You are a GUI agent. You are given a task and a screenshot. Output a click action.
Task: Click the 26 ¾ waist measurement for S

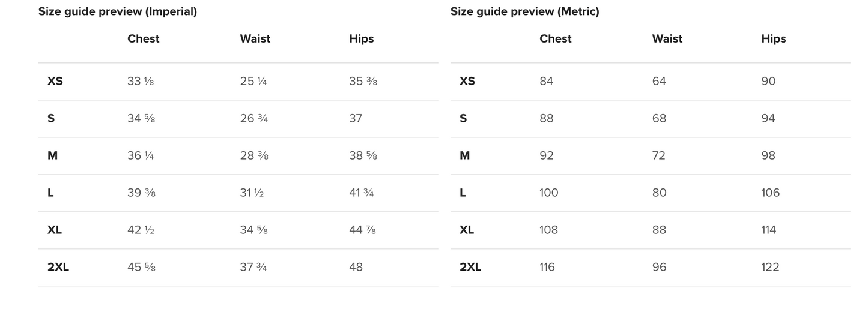tap(253, 118)
